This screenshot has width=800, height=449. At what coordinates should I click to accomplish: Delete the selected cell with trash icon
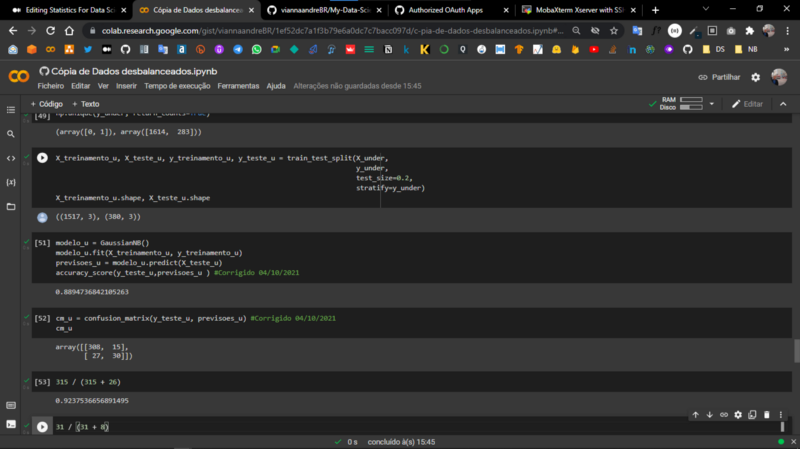point(766,415)
